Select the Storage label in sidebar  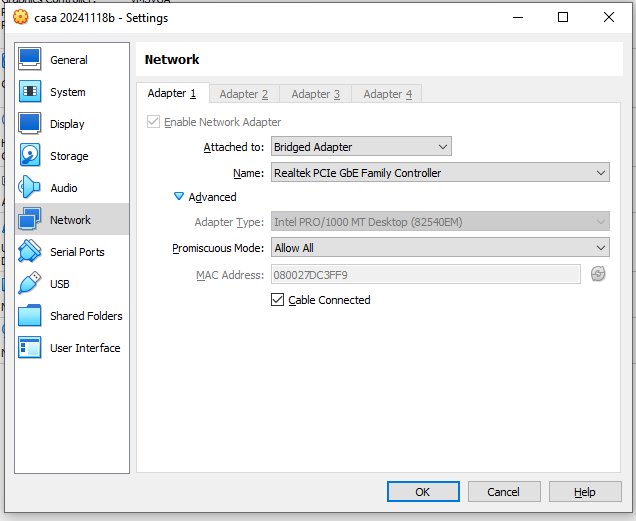click(x=69, y=156)
